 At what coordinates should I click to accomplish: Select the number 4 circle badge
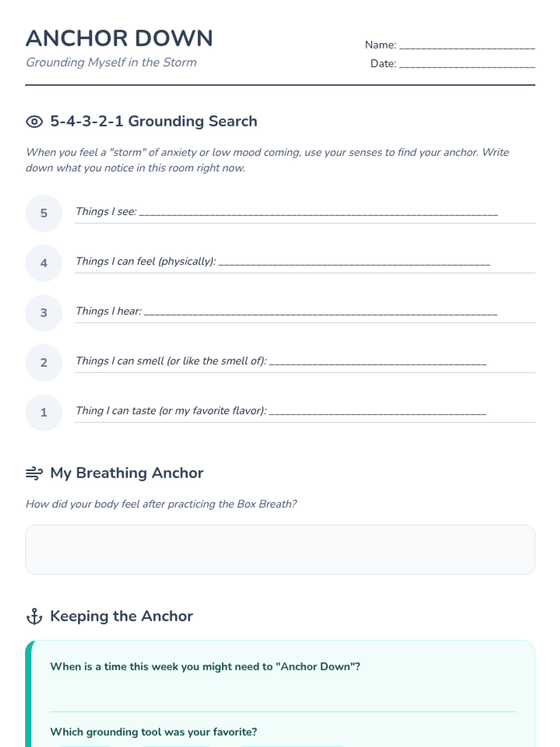point(43,263)
